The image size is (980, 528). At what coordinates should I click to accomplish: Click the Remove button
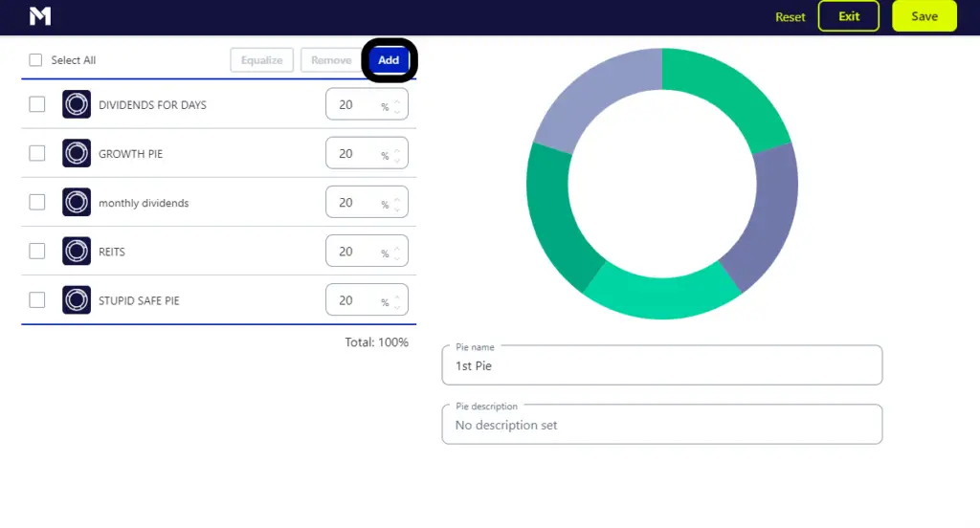330,60
